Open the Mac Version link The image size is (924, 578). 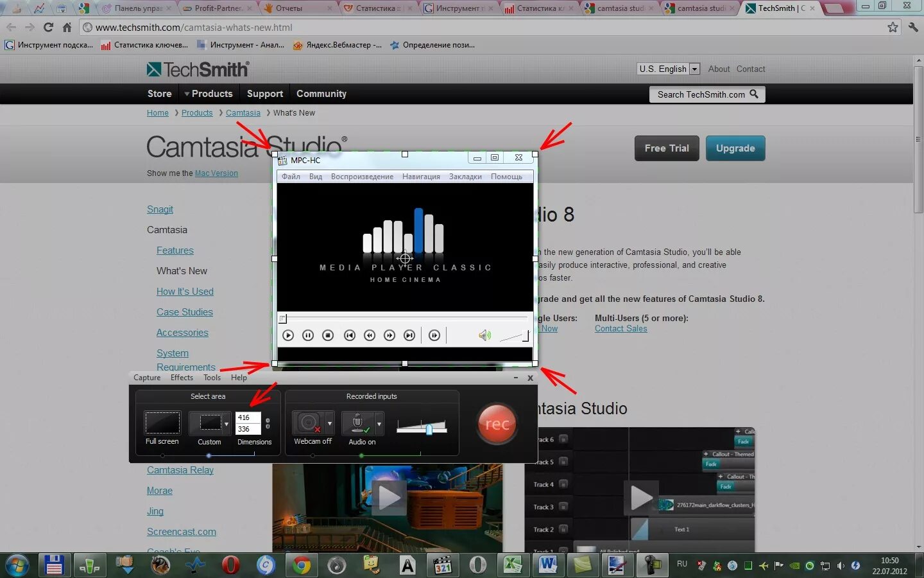coord(216,173)
